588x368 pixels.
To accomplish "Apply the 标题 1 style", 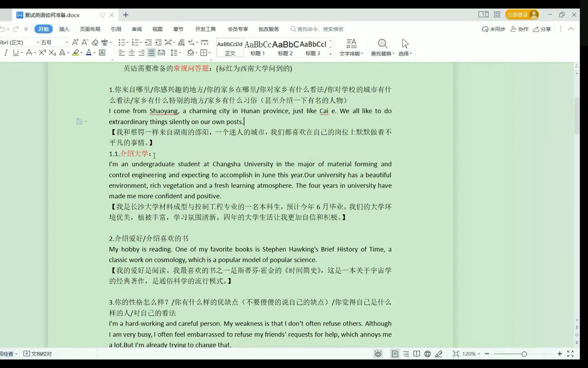I will pos(258,48).
